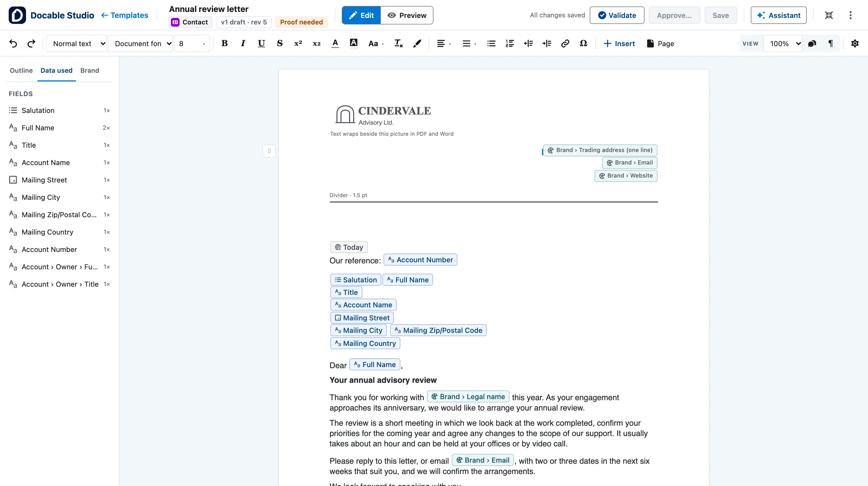Expand the line spacing dropdown

point(469,43)
